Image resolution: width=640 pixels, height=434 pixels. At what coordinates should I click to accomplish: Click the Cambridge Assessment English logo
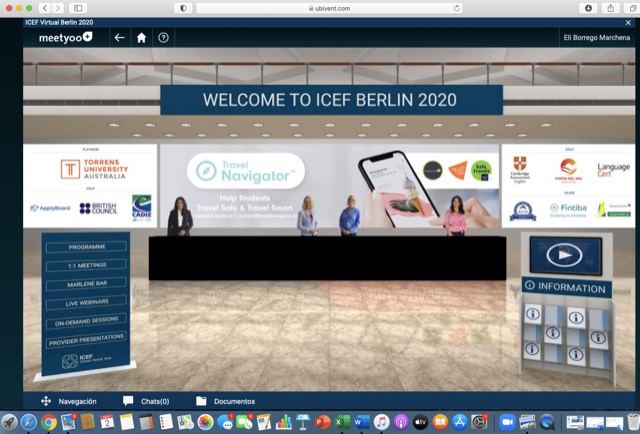pyautogui.click(x=520, y=170)
